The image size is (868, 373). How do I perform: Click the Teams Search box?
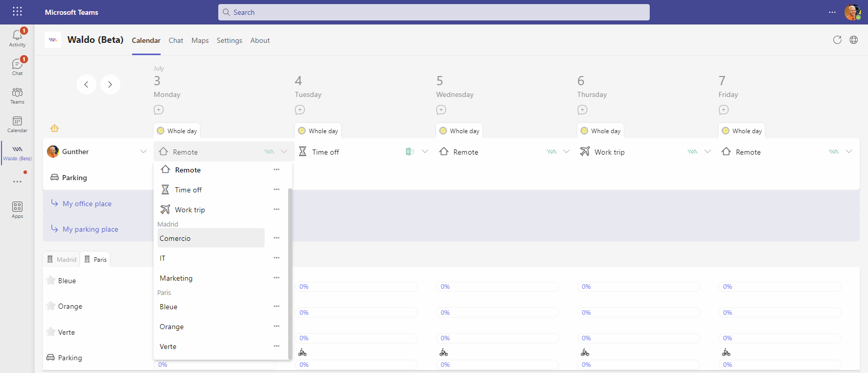pos(434,12)
